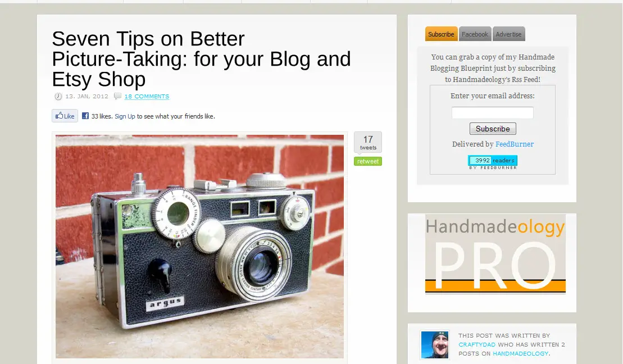This screenshot has height=364, width=623.
Task: Click the Sign Up link
Action: pos(125,116)
